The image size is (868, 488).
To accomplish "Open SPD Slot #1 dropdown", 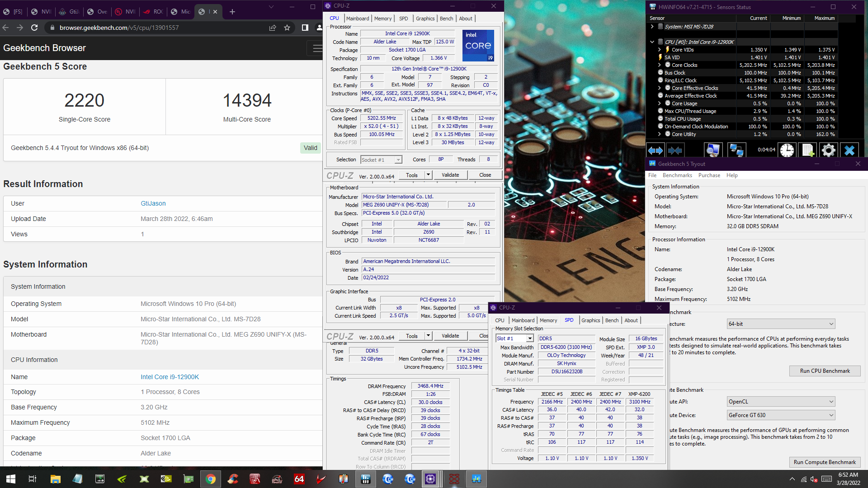I will tap(514, 338).
